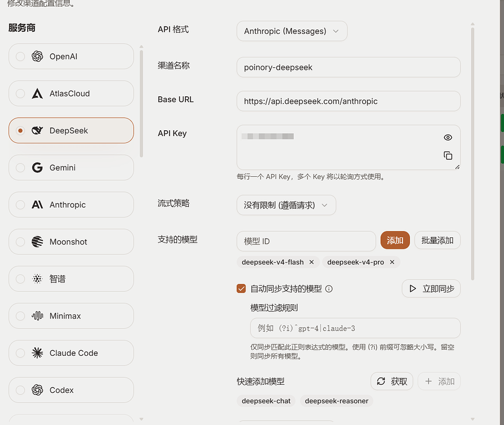Open the 流式策略 dropdown
The width and height of the screenshot is (504, 425).
[286, 205]
